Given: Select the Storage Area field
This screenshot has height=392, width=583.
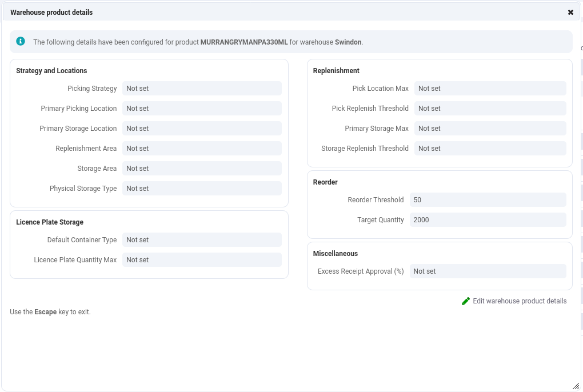Looking at the screenshot, I should point(202,169).
